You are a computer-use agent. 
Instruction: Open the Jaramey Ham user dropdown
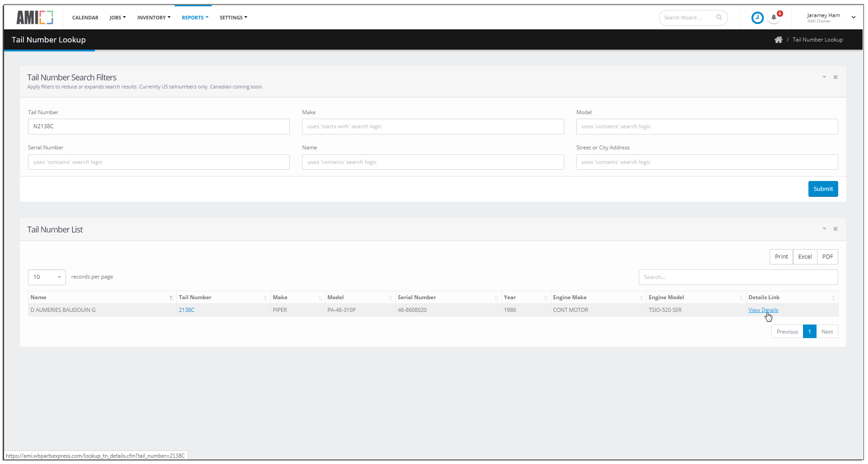831,18
